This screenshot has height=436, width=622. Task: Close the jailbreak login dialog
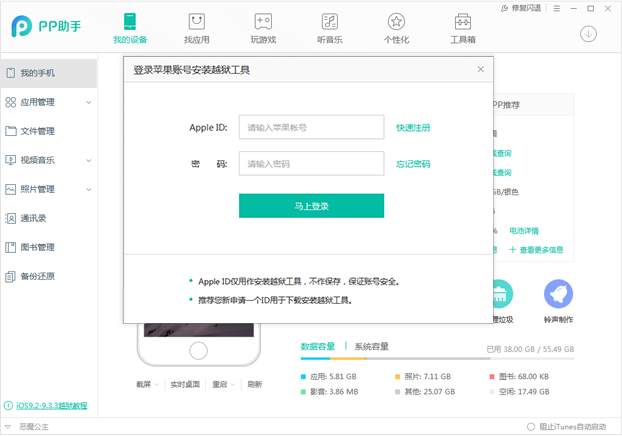[x=480, y=69]
